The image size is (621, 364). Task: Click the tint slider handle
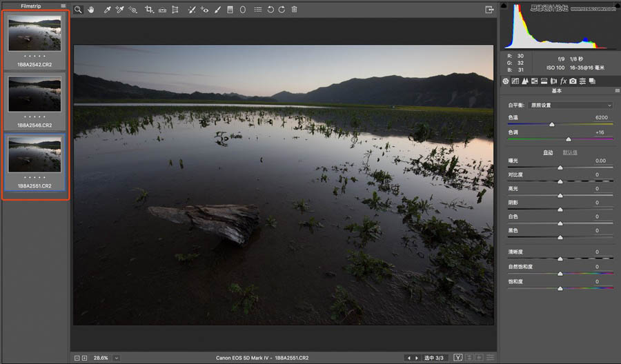point(569,139)
